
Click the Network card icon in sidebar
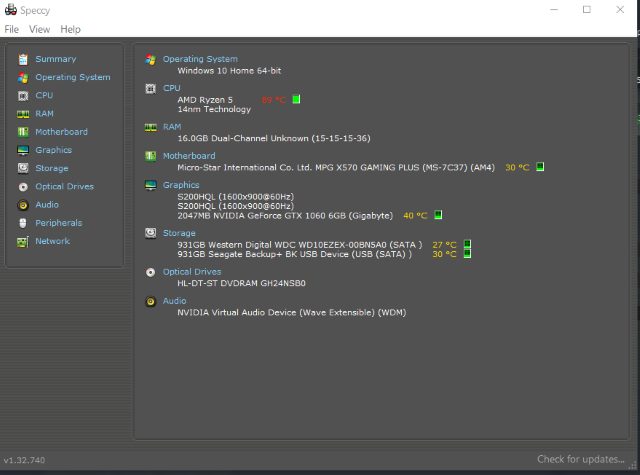pos(23,242)
